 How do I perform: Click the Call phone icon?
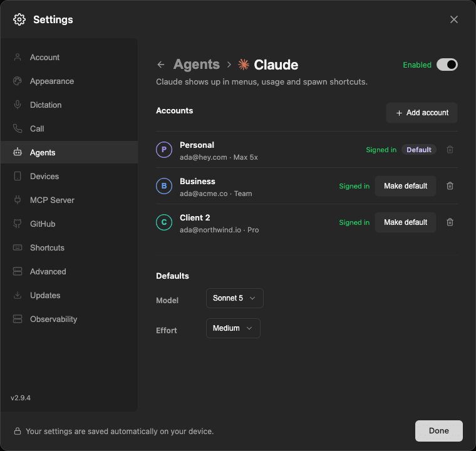[18, 128]
